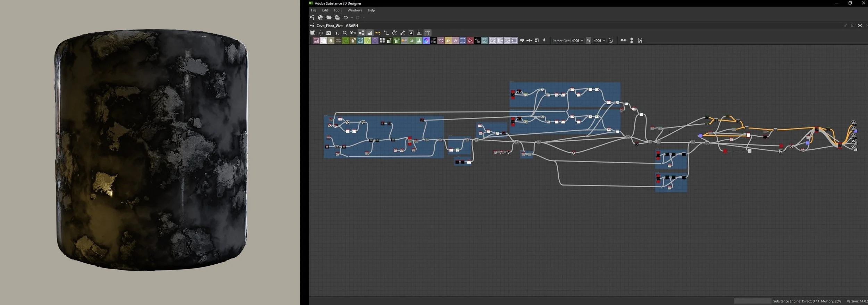Click pin icon in graph panel header

coord(845,26)
